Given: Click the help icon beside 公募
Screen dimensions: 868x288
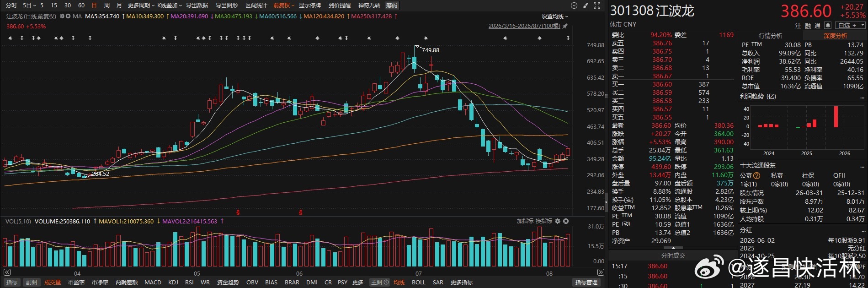Looking at the screenshot, I should point(756,175).
